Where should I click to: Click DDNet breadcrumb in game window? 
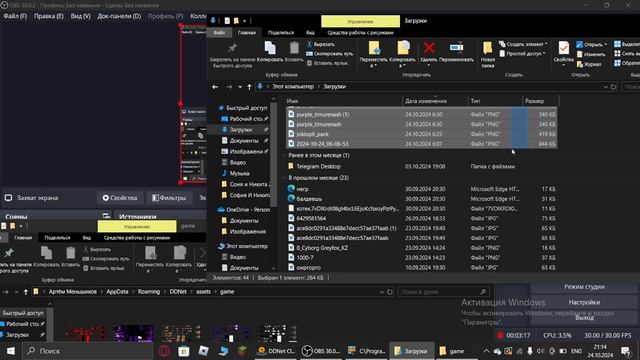click(x=178, y=292)
